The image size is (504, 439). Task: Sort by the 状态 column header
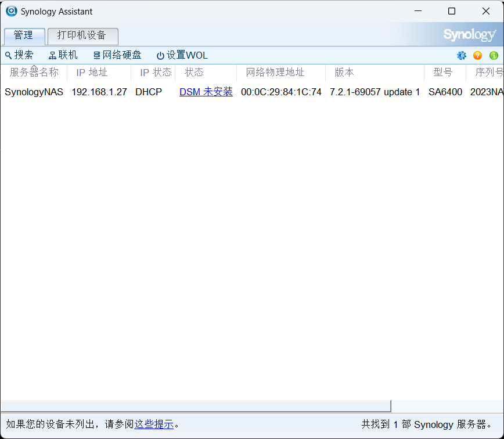point(195,73)
